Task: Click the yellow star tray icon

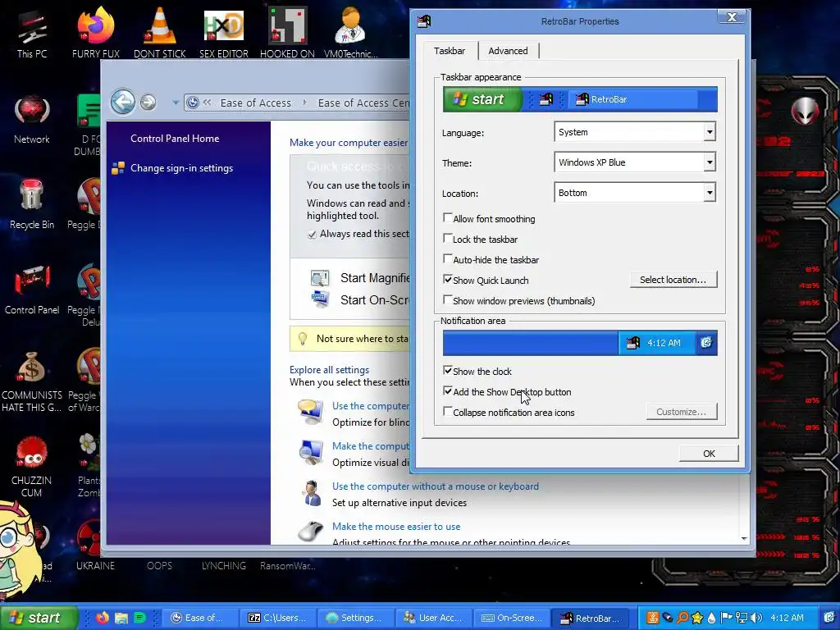Action: 697,618
